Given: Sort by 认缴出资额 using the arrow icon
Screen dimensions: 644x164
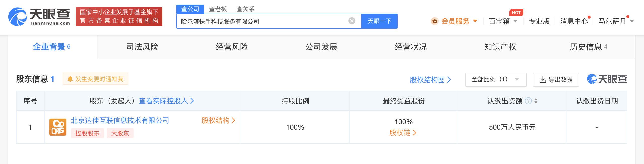Looking at the screenshot, I should click(536, 101).
